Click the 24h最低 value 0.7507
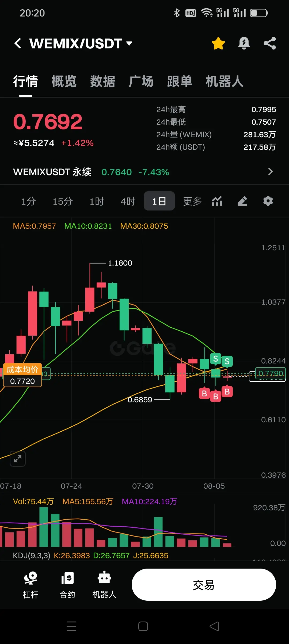The image size is (289, 644). pyautogui.click(x=264, y=122)
